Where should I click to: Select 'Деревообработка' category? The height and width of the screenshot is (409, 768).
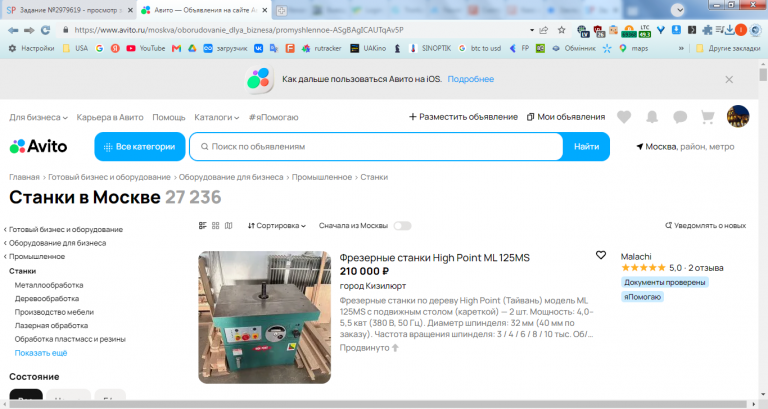(x=47, y=298)
